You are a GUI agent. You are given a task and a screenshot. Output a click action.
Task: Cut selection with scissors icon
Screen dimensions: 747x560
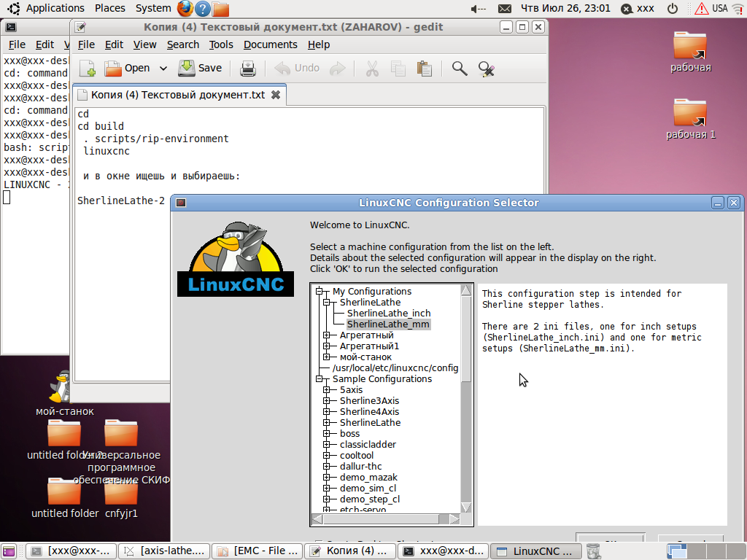372,69
